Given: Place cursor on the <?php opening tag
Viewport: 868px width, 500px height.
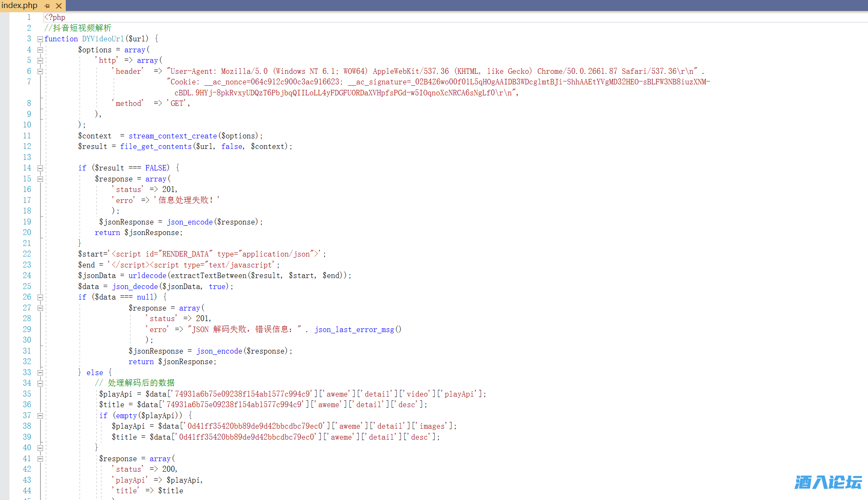Looking at the screenshot, I should (x=55, y=17).
